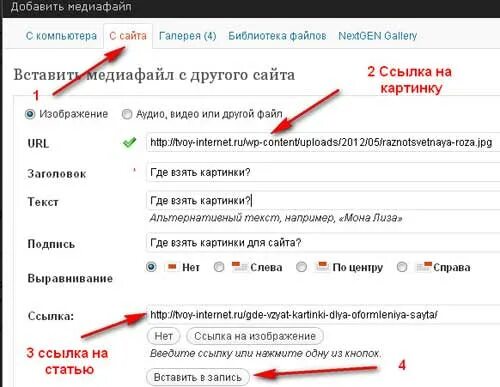Click the green URL validation checkmark
Screen dimensions: 500x387
pyautogui.click(x=129, y=142)
